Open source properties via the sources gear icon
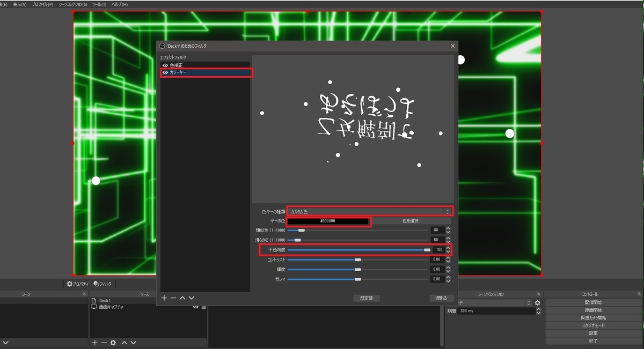This screenshot has height=349, width=644. 113,343
